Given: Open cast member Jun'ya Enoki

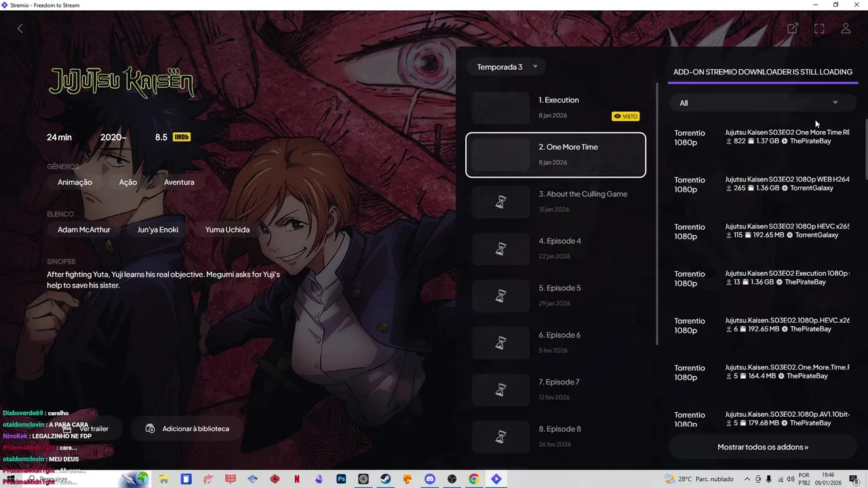Looking at the screenshot, I should [158, 230].
